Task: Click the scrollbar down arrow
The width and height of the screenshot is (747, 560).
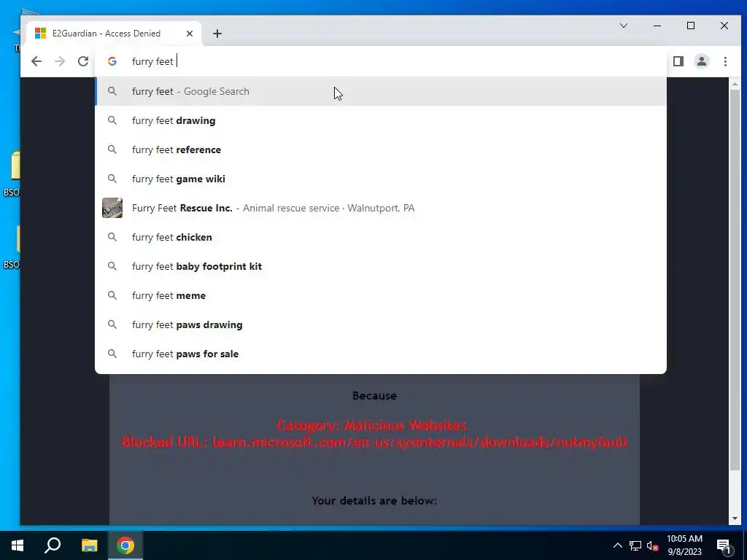Action: coord(735,518)
